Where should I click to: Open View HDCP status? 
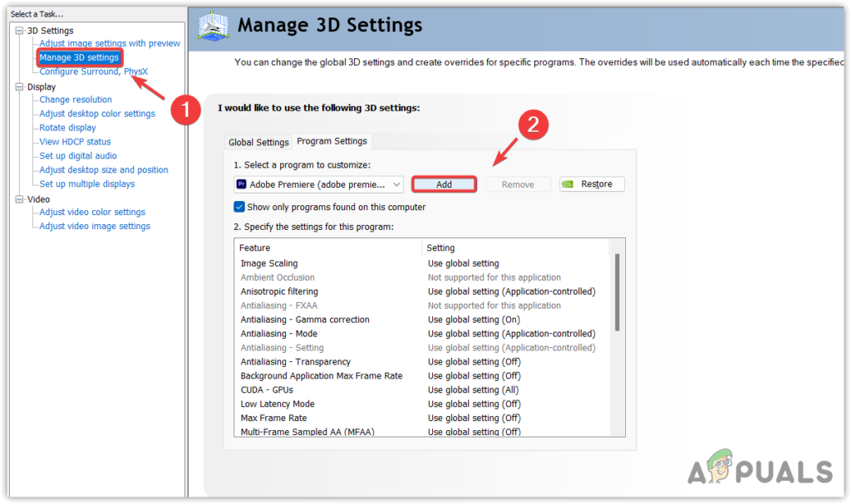[75, 142]
